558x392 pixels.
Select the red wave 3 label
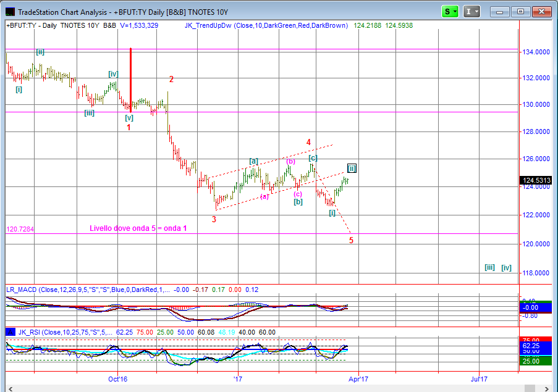point(214,219)
